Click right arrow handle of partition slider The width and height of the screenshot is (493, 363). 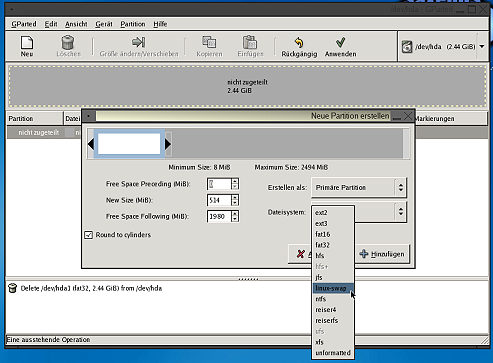click(168, 144)
